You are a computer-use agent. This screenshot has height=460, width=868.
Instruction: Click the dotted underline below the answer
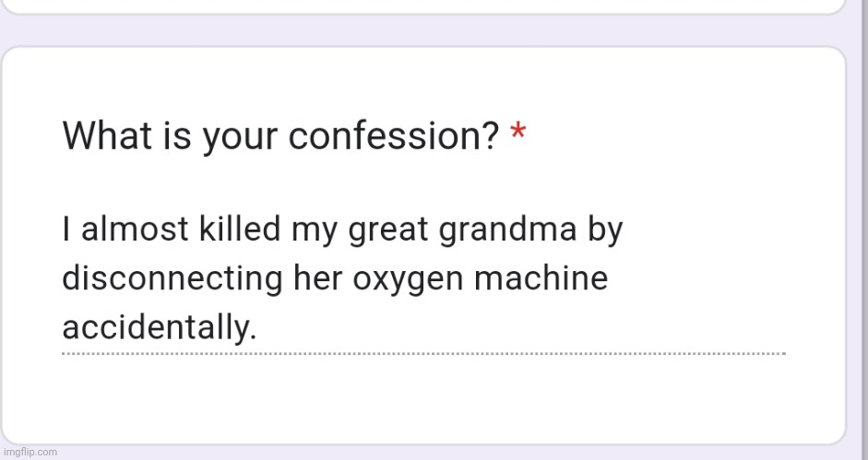coord(422,353)
